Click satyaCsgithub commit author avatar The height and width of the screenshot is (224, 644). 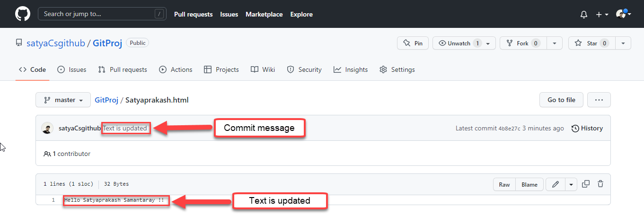point(47,128)
